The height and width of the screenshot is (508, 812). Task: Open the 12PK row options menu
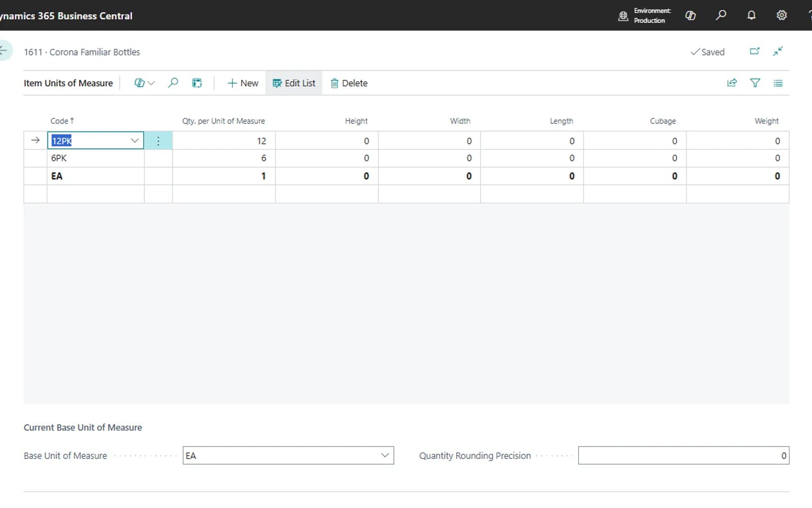pyautogui.click(x=158, y=141)
